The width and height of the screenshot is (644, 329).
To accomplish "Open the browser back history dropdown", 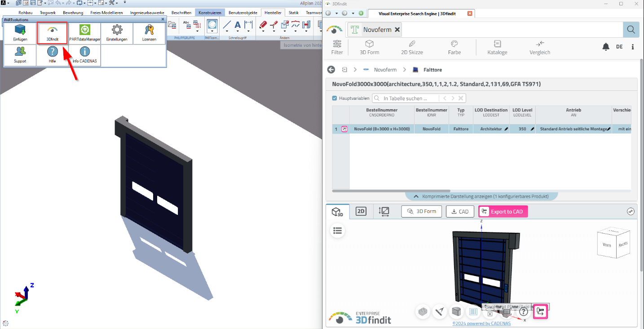I will (335, 13).
